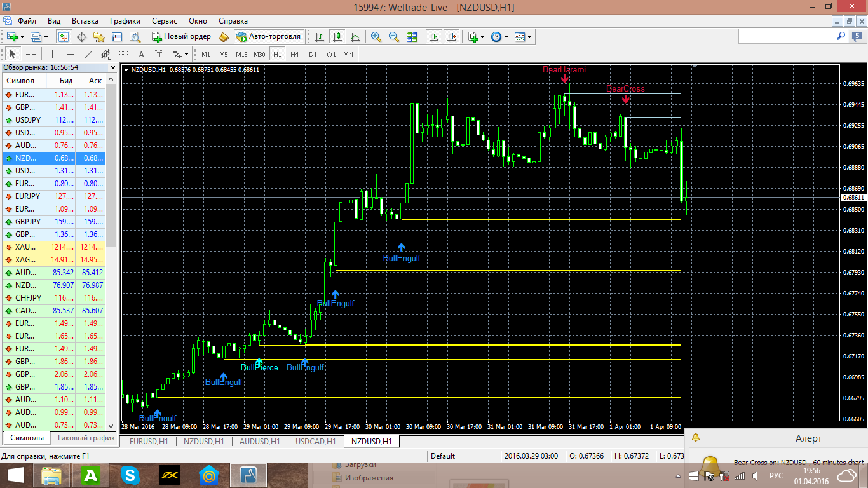Expand the Profiles dropdown arrow
This screenshot has width=868, height=488.
click(x=46, y=37)
